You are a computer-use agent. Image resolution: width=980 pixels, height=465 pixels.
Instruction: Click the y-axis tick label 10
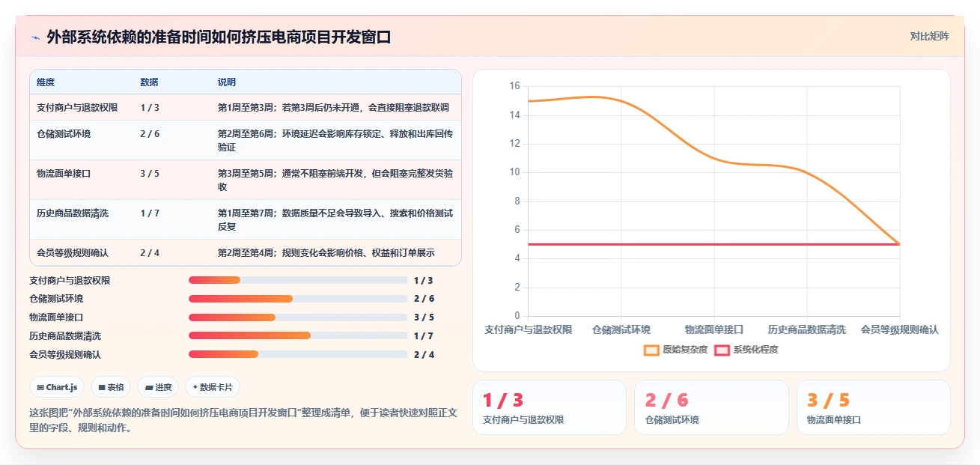(514, 172)
